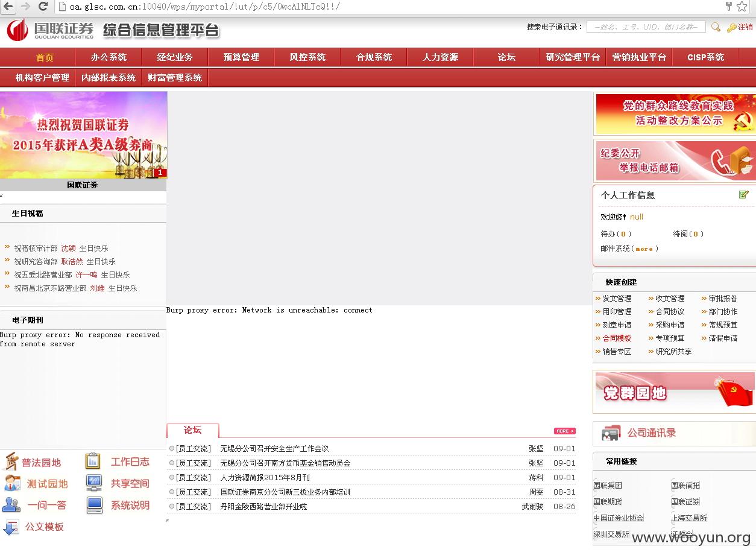Click the address-book search input field

click(646, 27)
